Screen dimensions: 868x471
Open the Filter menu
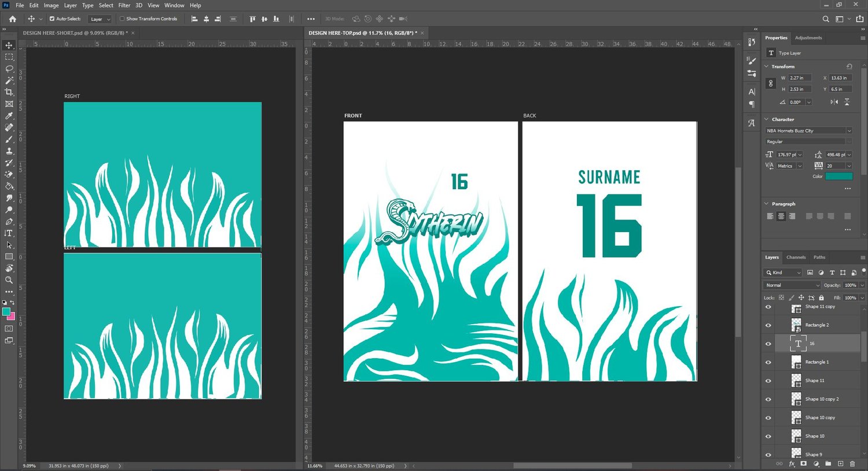pyautogui.click(x=124, y=5)
